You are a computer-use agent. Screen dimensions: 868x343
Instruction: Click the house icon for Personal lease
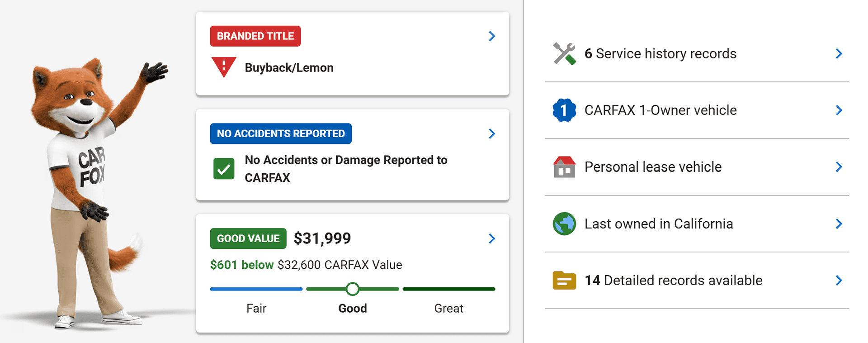tap(564, 167)
